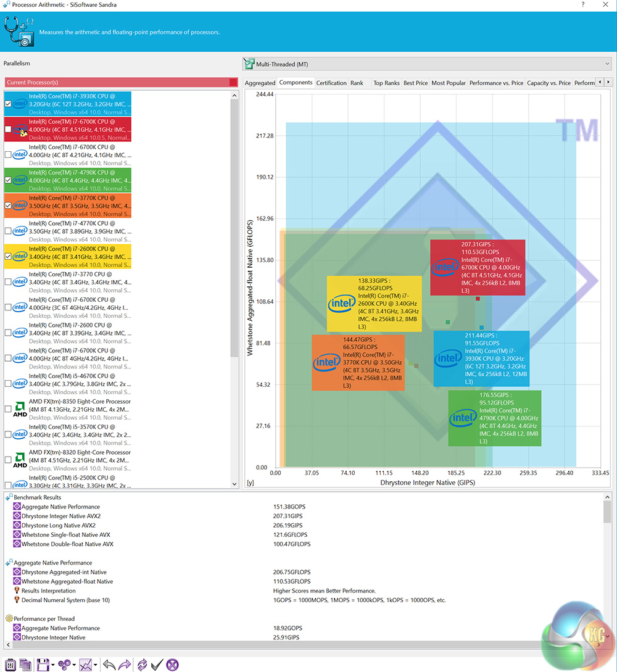Click processor list scroll-up arrow
The height and width of the screenshot is (672, 617).
[x=234, y=96]
